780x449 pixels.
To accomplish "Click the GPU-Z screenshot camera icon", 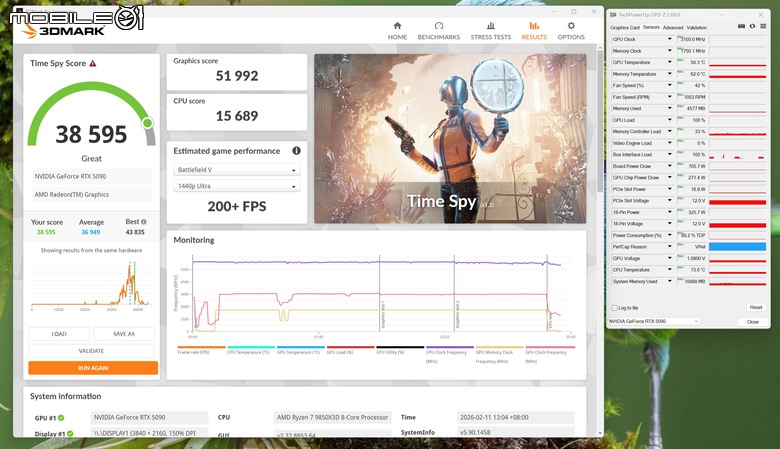I will click(741, 27).
